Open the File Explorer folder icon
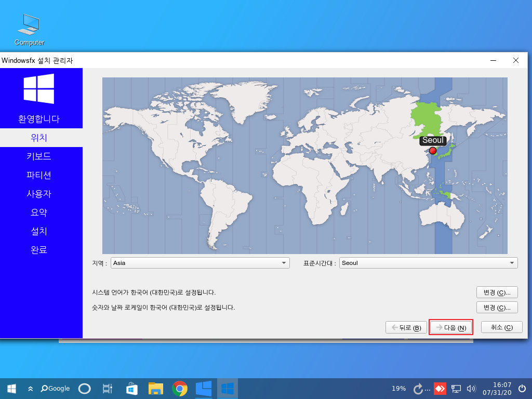The width and height of the screenshot is (532, 399). click(x=156, y=389)
